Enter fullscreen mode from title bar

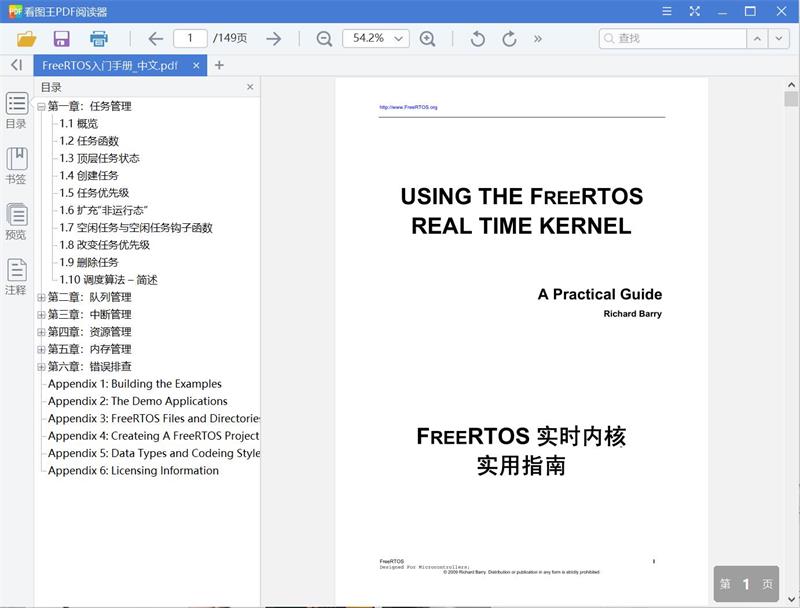(x=694, y=11)
